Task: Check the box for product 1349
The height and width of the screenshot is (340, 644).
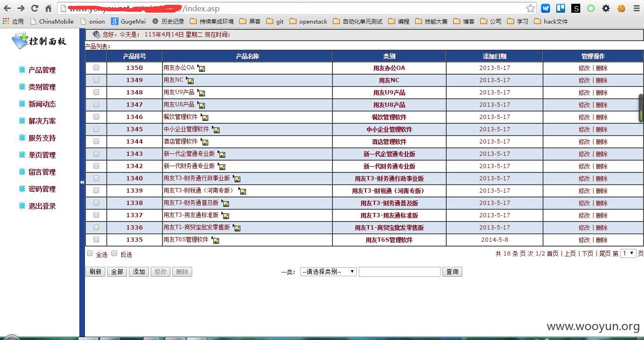Action: [96, 80]
